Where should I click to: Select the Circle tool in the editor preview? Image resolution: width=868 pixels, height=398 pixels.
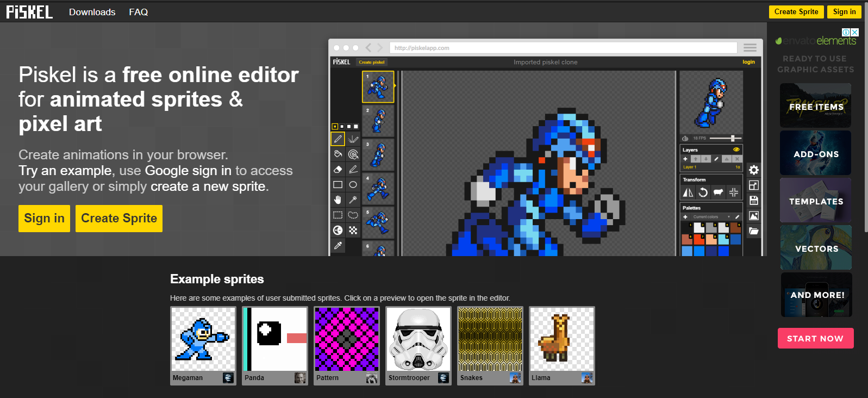tap(353, 185)
